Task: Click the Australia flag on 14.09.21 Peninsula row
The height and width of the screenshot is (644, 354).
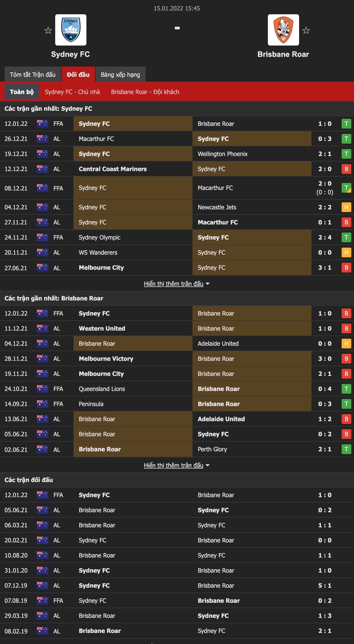Action: [42, 404]
